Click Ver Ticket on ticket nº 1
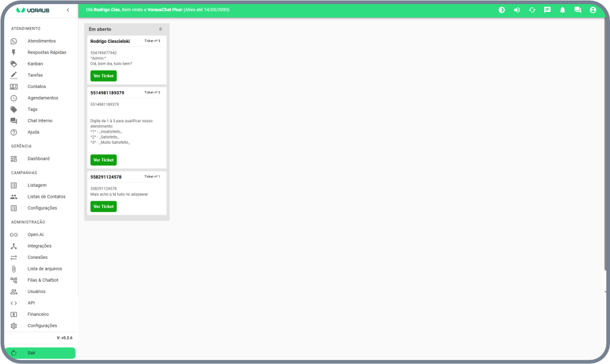This screenshot has height=364, width=610. [x=103, y=207]
